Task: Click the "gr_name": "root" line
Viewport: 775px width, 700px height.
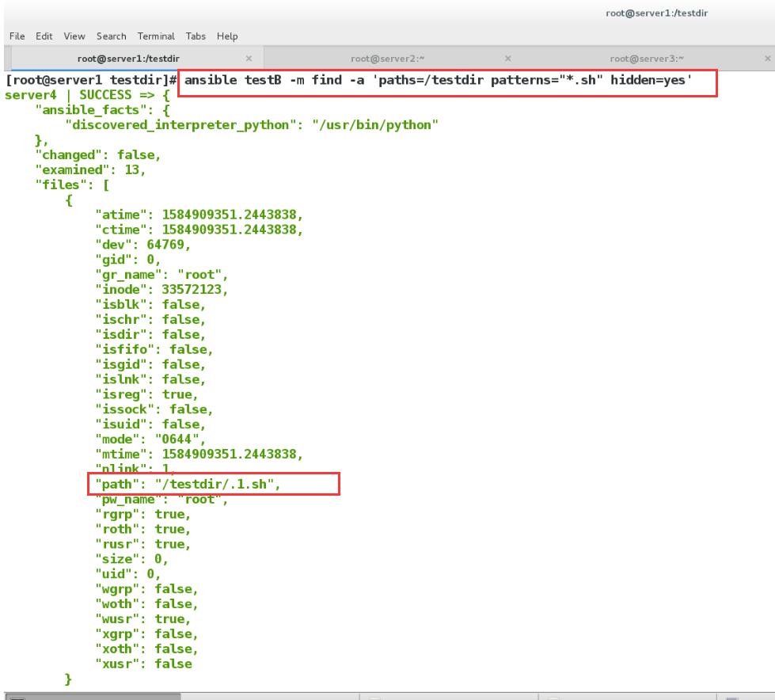Action: (161, 274)
